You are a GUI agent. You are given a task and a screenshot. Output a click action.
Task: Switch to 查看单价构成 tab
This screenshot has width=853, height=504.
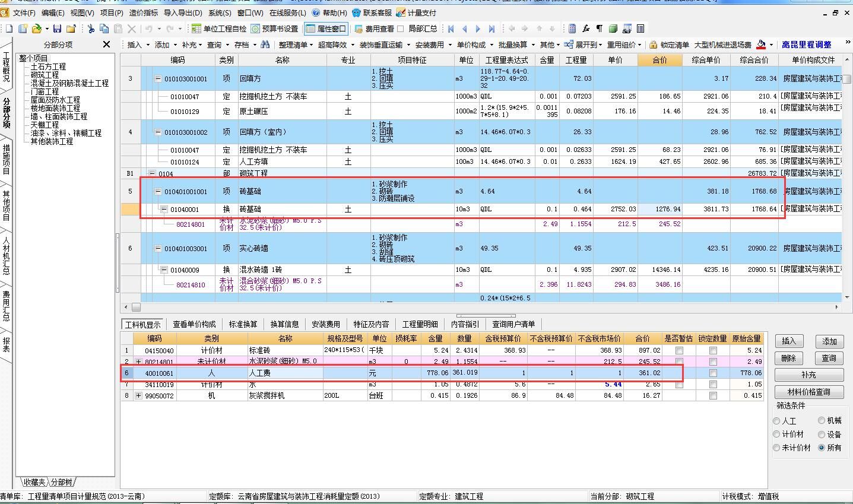coord(194,324)
